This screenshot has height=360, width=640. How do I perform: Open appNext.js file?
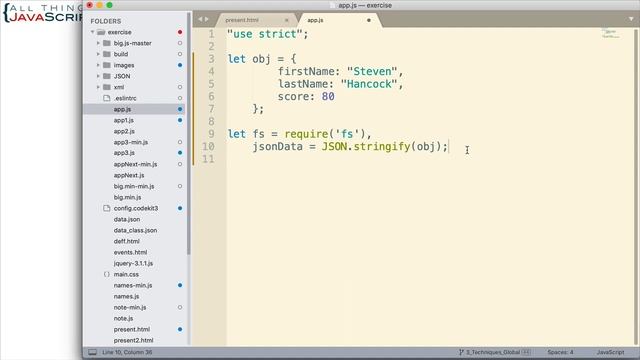[x=129, y=175]
